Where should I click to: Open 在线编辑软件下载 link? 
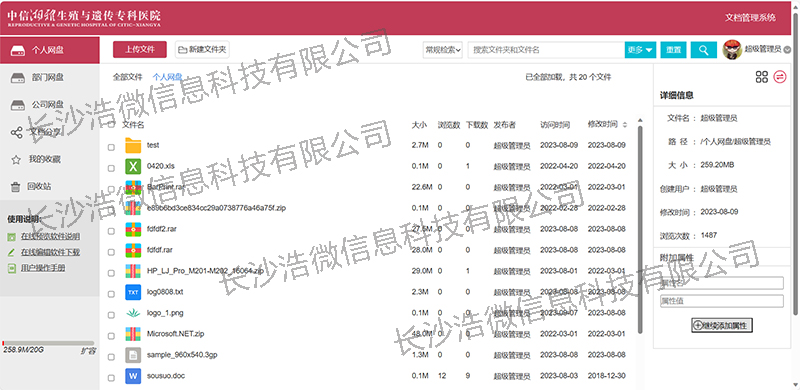(x=50, y=252)
